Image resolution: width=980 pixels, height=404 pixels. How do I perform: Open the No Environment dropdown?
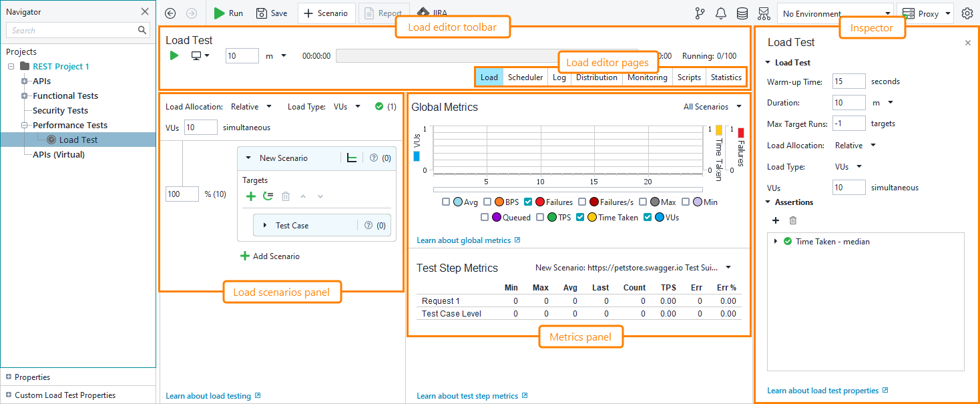(x=830, y=12)
